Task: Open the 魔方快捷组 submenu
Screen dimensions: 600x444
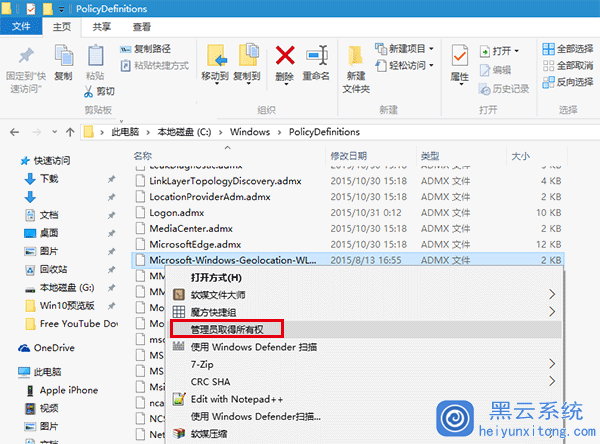Action: (365, 312)
